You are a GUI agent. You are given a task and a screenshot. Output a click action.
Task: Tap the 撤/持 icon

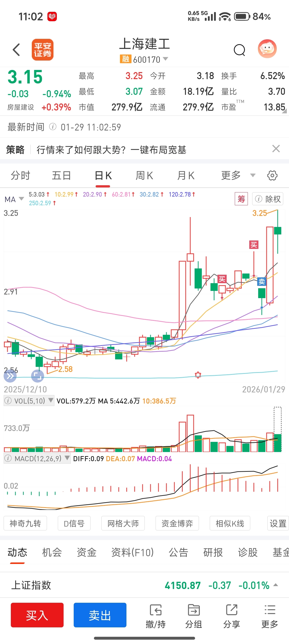[x=156, y=616]
